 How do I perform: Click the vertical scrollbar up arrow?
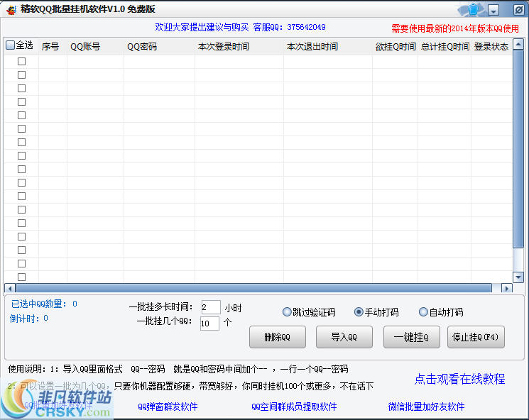[518, 44]
